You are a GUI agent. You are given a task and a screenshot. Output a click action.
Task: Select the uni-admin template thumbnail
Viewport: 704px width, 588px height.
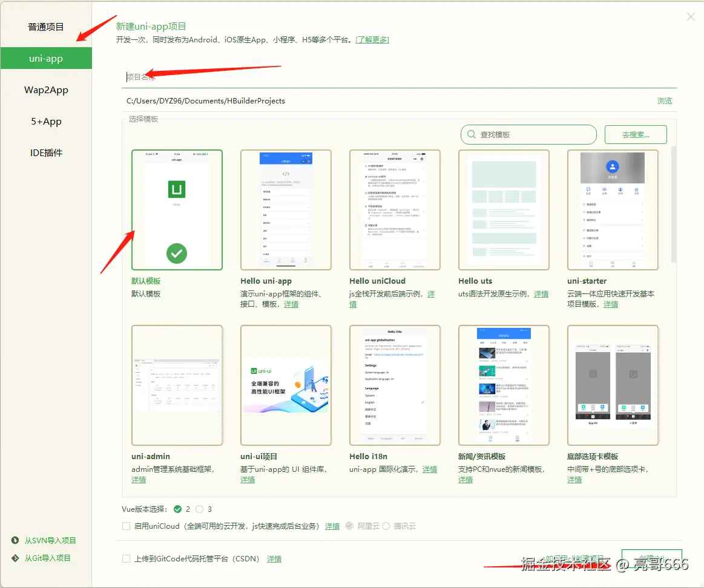coord(177,385)
